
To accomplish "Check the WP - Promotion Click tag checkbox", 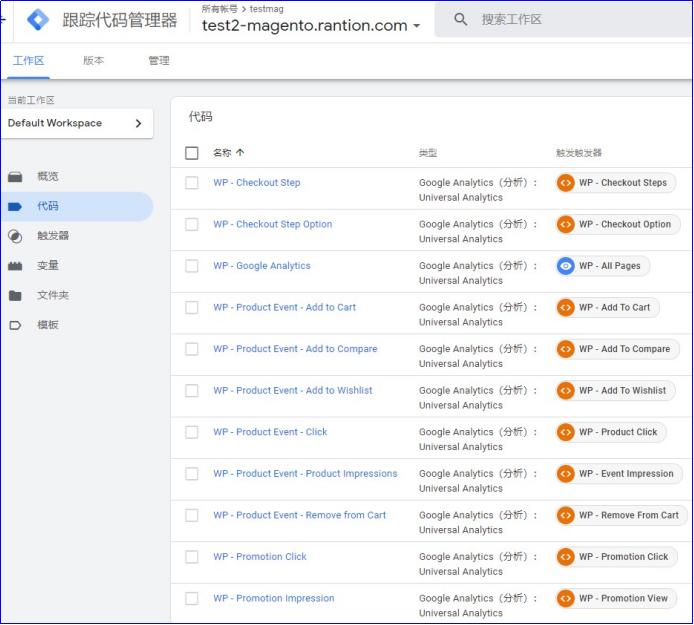I will pyautogui.click(x=192, y=557).
